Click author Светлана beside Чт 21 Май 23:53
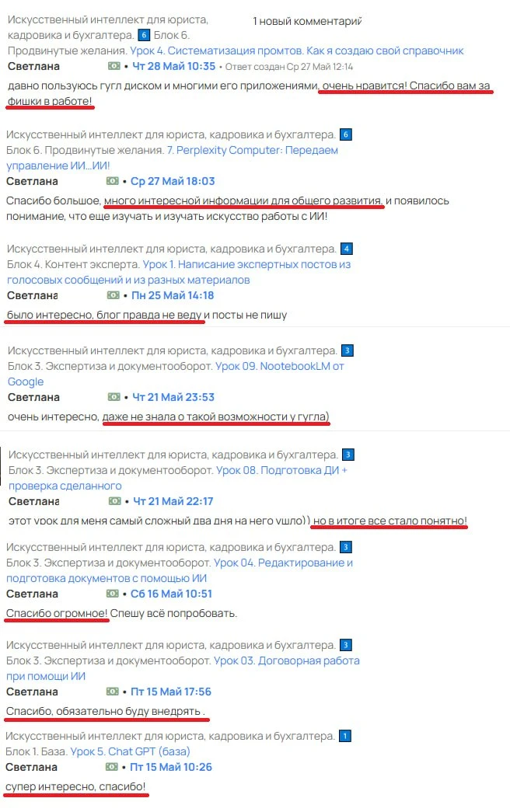 pyautogui.click(x=33, y=397)
